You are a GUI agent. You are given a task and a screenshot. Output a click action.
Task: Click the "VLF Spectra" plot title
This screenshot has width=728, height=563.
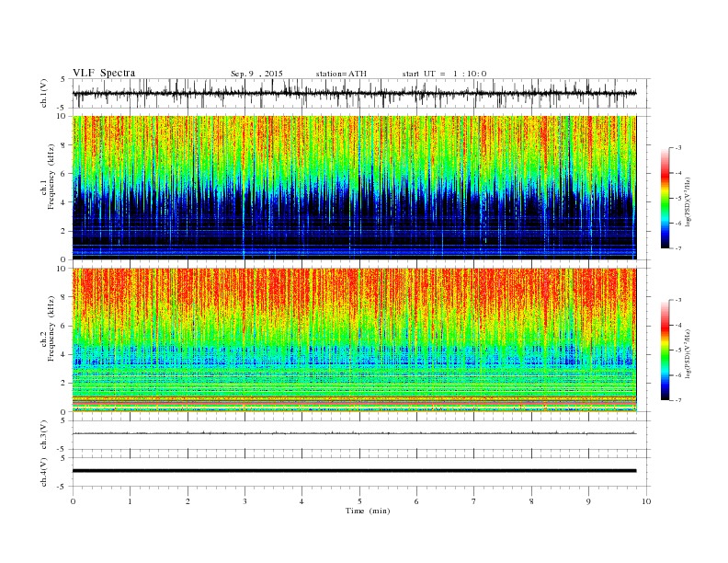click(x=104, y=73)
